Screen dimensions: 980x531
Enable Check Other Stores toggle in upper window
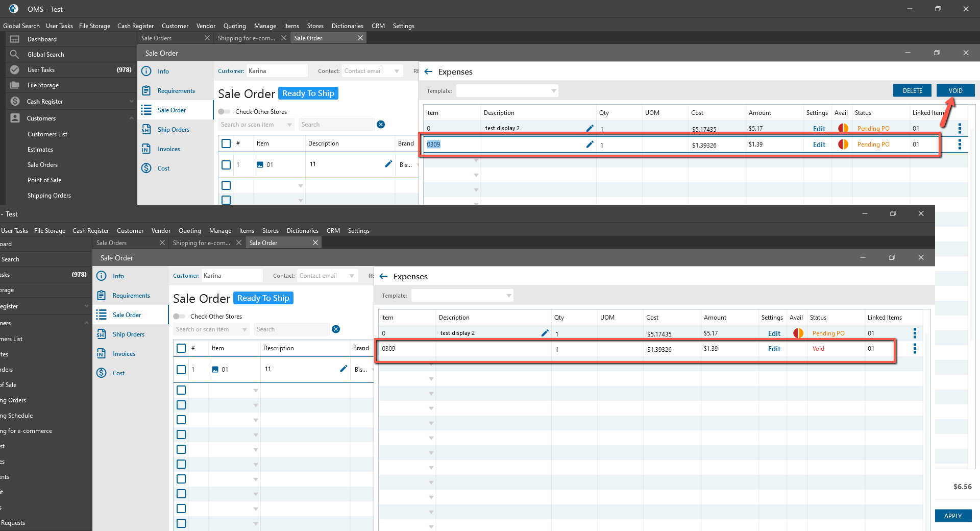[224, 112]
